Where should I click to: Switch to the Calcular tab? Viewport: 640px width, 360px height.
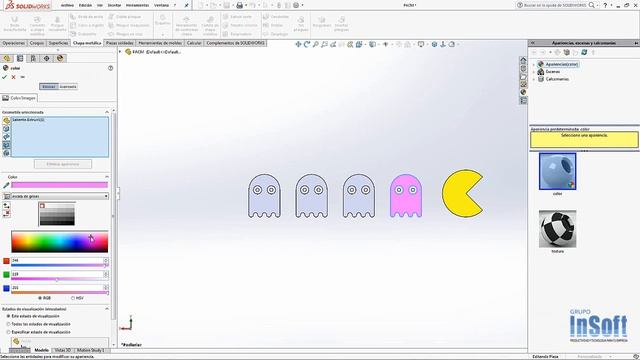click(x=194, y=43)
